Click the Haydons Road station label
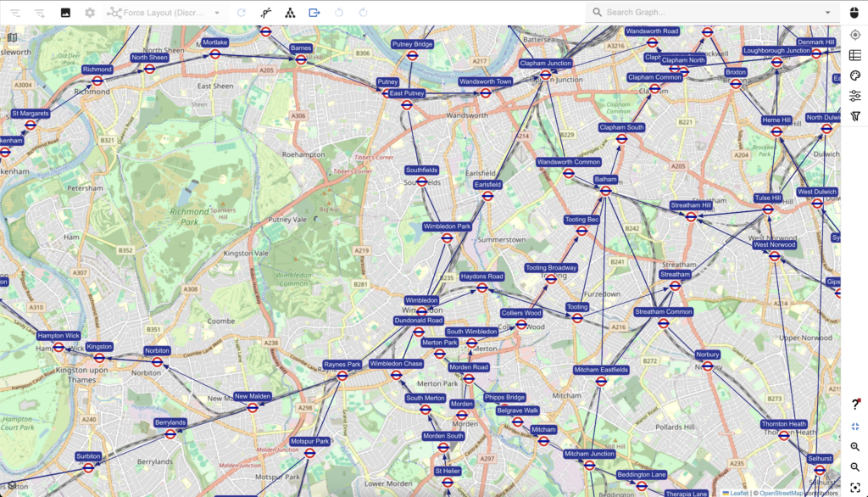This screenshot has width=868, height=497. click(481, 276)
